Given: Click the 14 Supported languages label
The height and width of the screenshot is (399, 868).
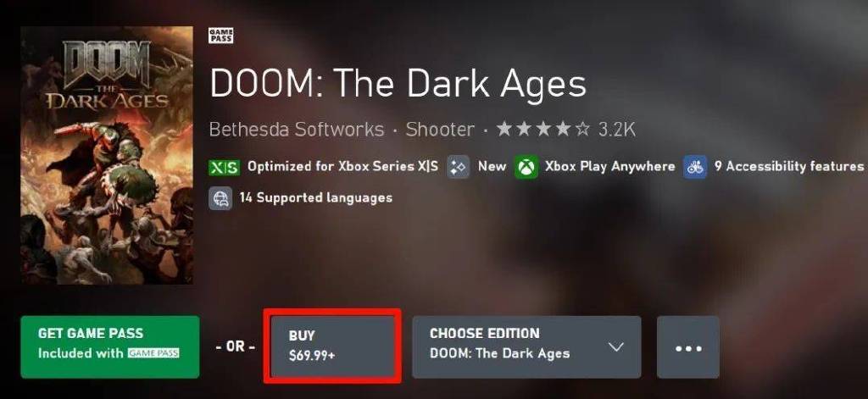Looking at the screenshot, I should 315,198.
